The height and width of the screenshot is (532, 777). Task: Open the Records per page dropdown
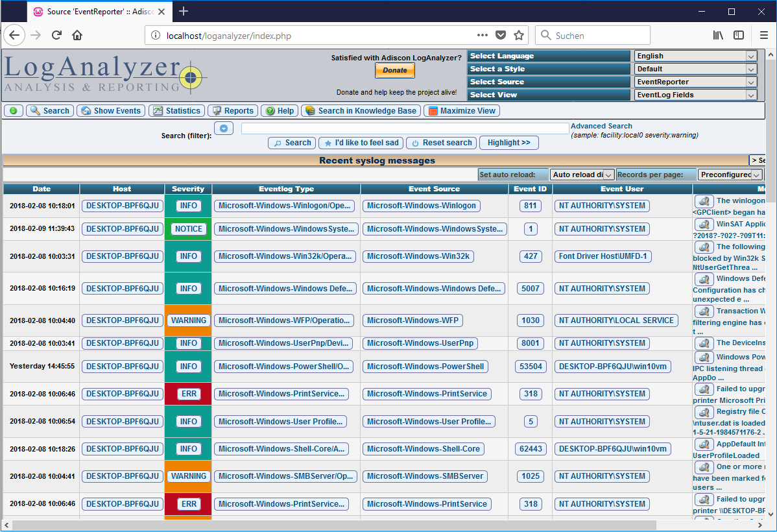coord(730,175)
